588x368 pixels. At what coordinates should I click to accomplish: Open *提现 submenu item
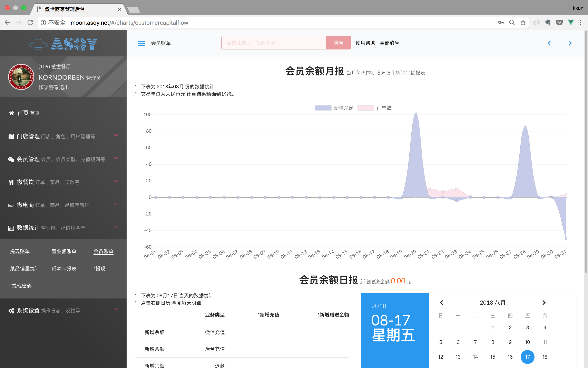(99, 268)
